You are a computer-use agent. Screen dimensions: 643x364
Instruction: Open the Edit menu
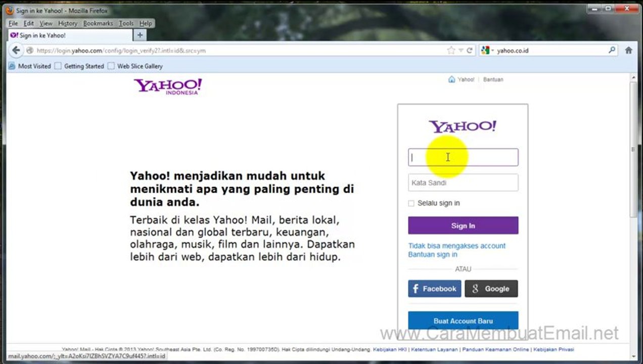[x=29, y=23]
